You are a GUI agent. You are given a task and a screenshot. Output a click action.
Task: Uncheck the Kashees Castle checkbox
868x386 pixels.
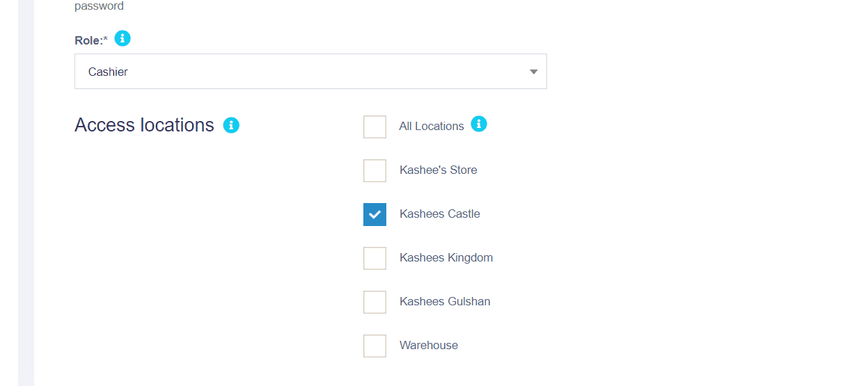click(374, 214)
